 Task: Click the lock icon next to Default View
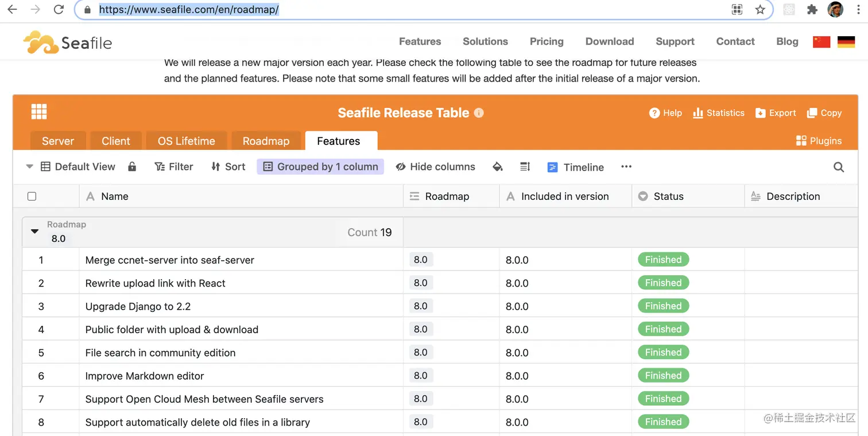pos(132,167)
